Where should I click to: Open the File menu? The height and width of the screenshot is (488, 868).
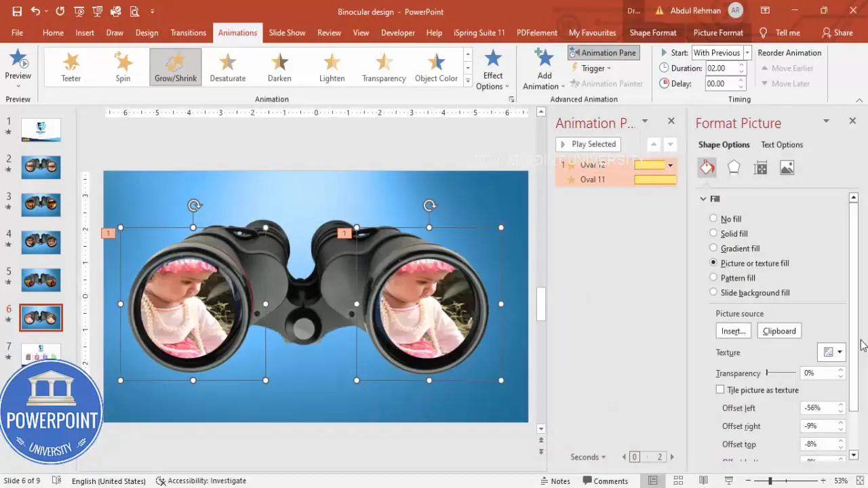17,33
